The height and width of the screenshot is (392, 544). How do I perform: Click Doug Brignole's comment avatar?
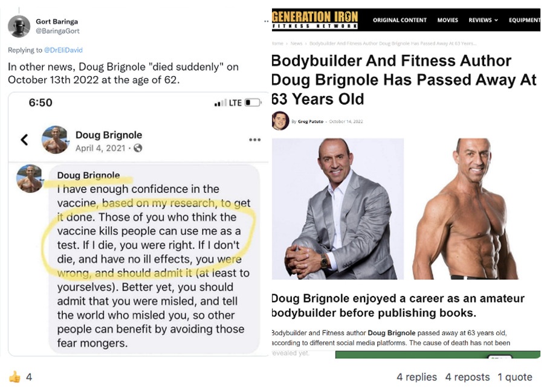pos(30,179)
